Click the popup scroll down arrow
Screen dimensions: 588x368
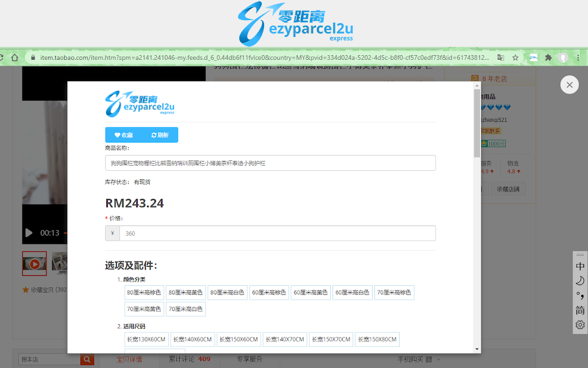coord(477,349)
